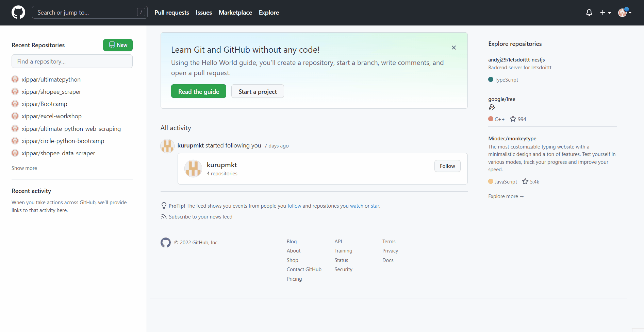Screen dimensions: 644x332
Task: Click the ProTip lightbulb icon
Action: 164,206
